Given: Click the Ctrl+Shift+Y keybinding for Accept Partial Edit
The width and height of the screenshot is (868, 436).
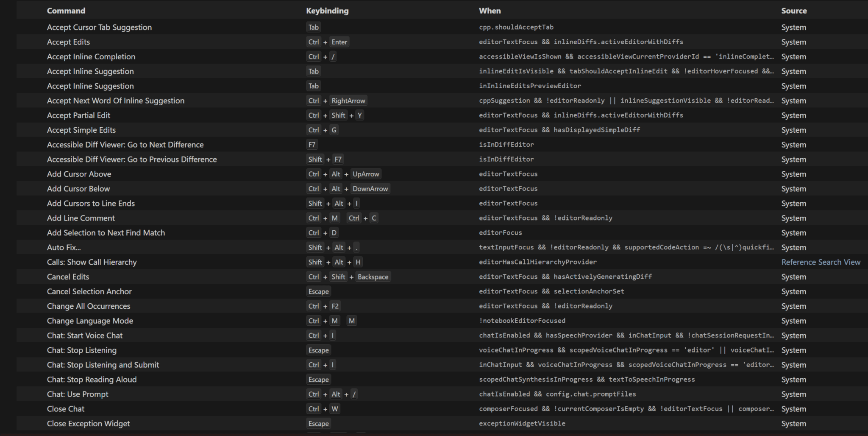Looking at the screenshot, I should pyautogui.click(x=335, y=115).
